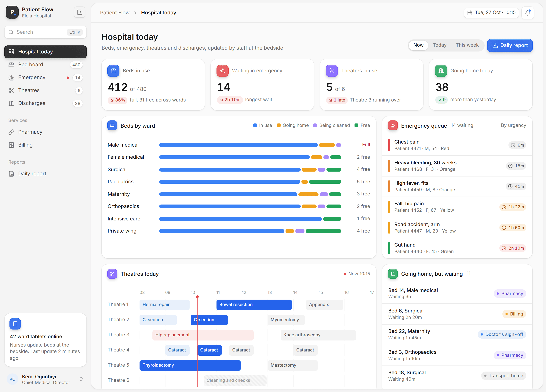The height and width of the screenshot is (392, 546).
Task: Click the Waiting in emergency siren icon
Action: point(222,71)
